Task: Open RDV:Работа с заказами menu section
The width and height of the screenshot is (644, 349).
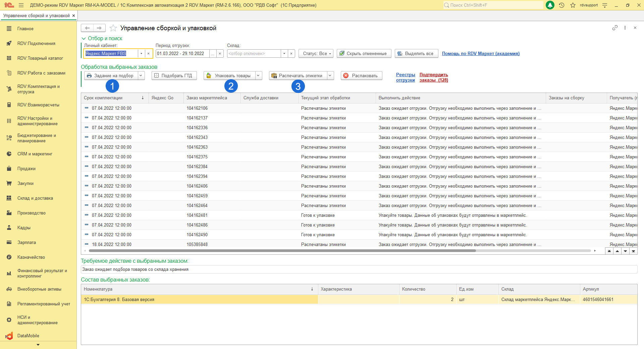Action: (x=41, y=73)
